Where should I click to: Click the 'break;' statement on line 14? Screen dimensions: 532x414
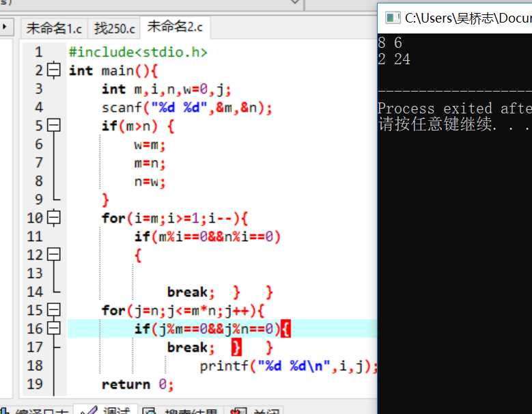[191, 292]
